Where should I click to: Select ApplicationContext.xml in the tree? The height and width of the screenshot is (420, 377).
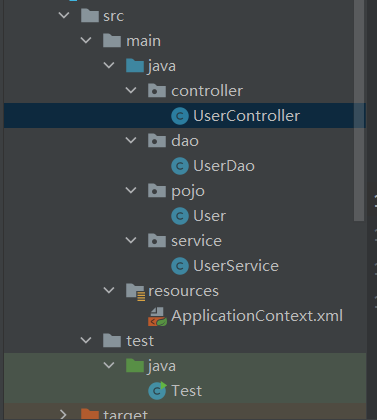click(x=257, y=316)
